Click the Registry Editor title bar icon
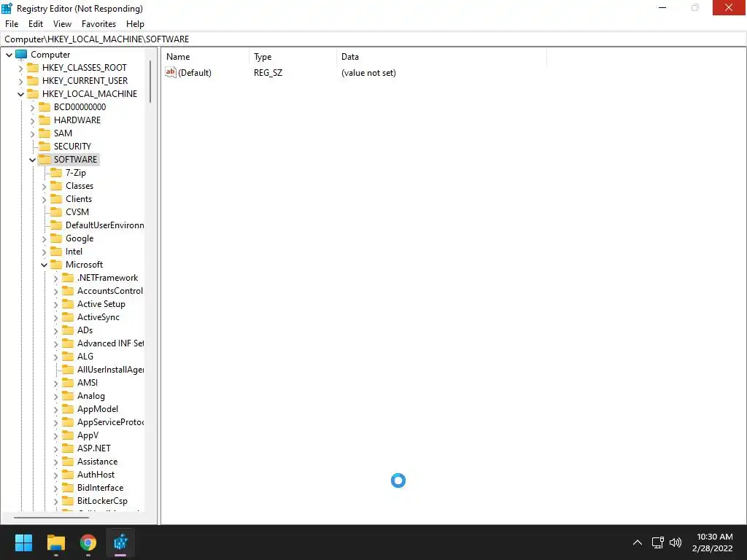Screen dimensions: 747x560 tap(7, 8)
